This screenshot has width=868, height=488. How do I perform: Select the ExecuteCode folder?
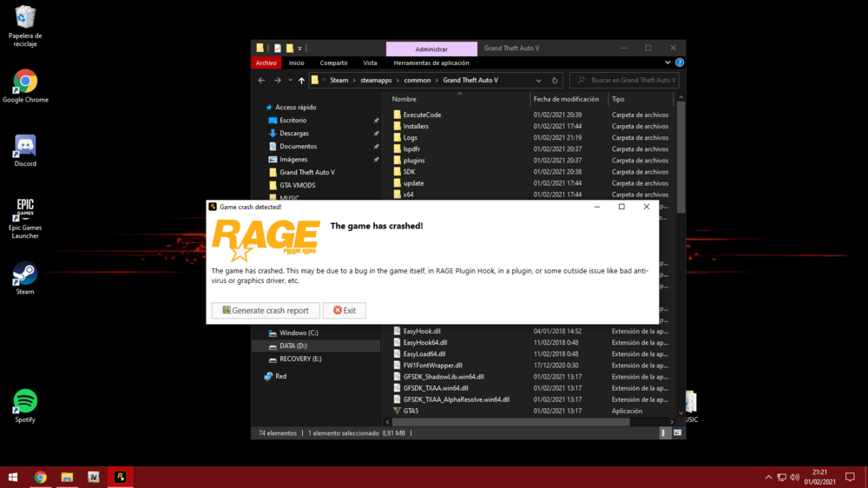(422, 115)
